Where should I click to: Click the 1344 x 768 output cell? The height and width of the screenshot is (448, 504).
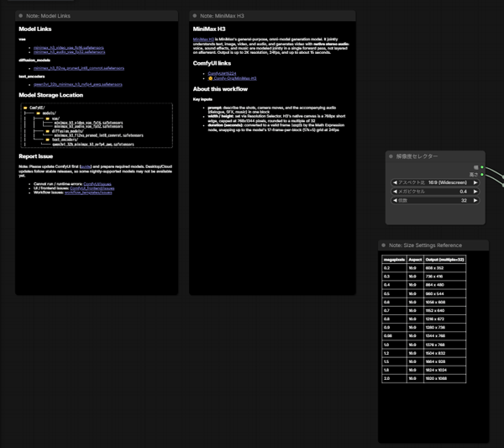tap(444, 335)
